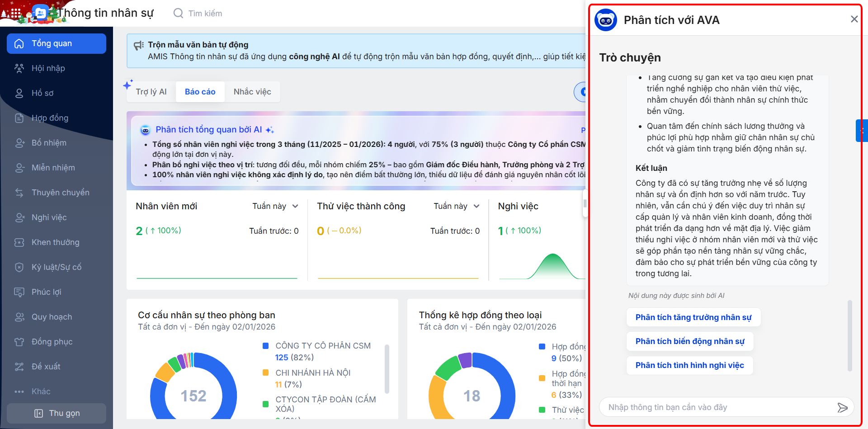Click the Nhân viên mới value 2
868x429 pixels.
tap(139, 231)
